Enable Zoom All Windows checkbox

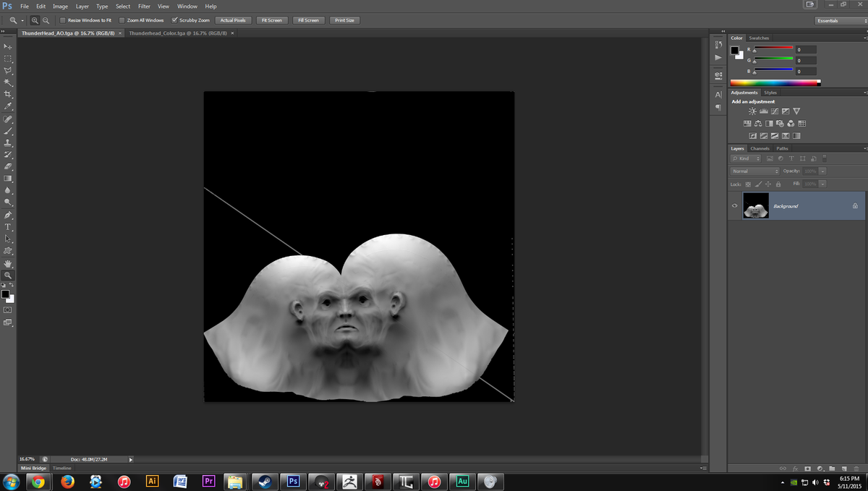click(122, 20)
